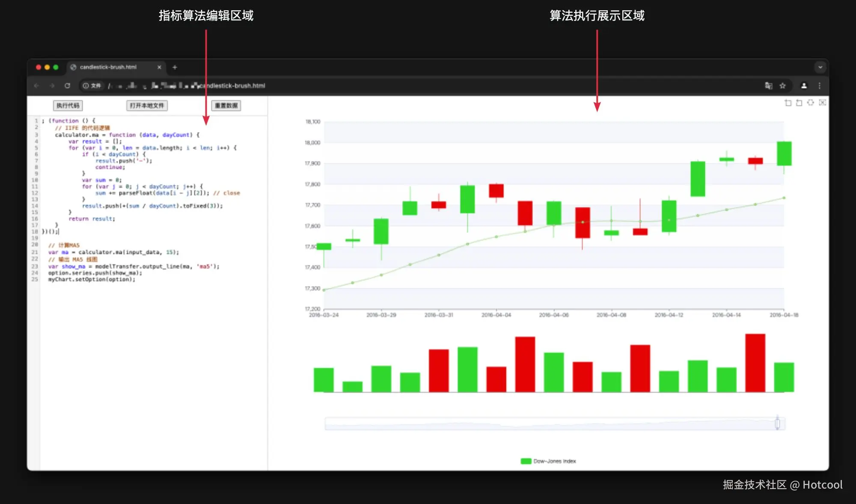This screenshot has width=856, height=504.
Task: Open the browser profile icon
Action: point(804,86)
